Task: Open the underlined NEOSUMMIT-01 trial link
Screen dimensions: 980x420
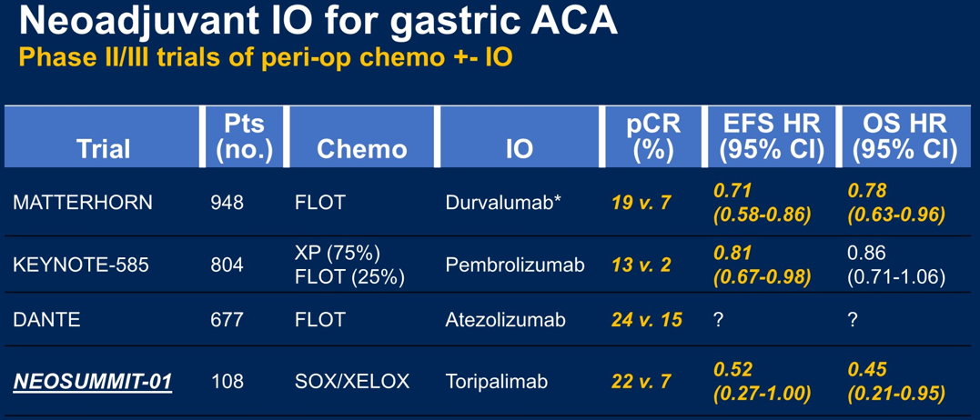Action: click(x=92, y=382)
